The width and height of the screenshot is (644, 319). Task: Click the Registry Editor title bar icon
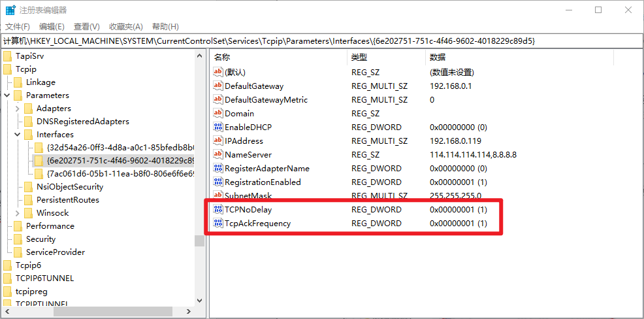point(10,10)
